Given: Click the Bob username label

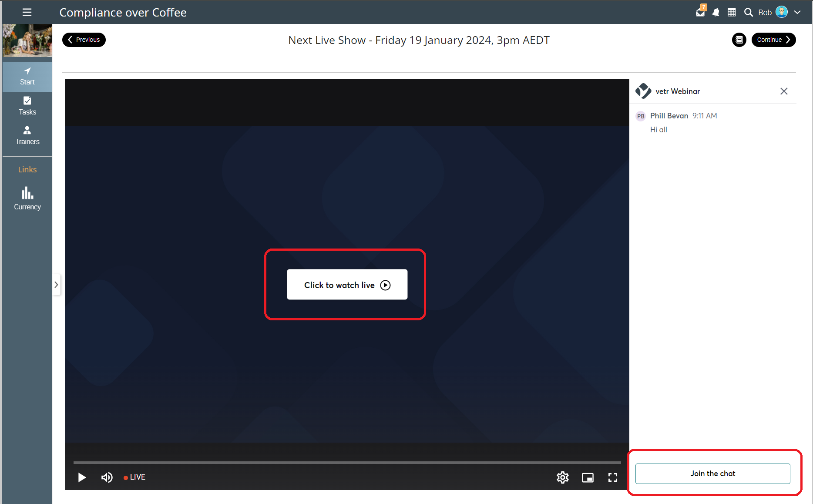Looking at the screenshot, I should [x=765, y=13].
